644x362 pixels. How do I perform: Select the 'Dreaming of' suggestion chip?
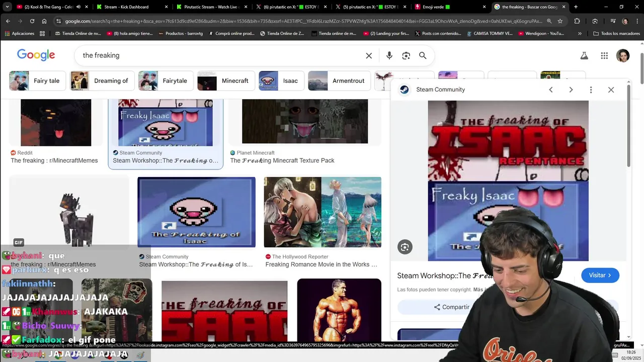102,80
